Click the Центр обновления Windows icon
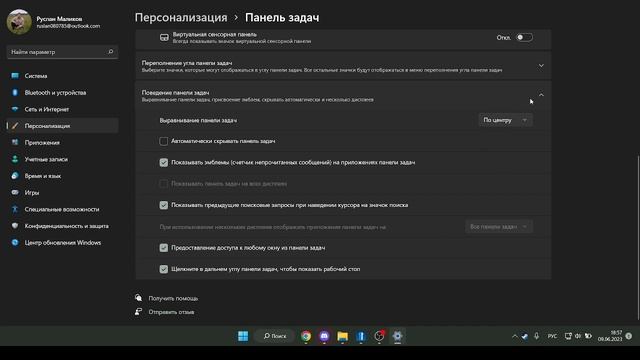Viewport: 640px width, 360px height. pyautogui.click(x=15, y=242)
